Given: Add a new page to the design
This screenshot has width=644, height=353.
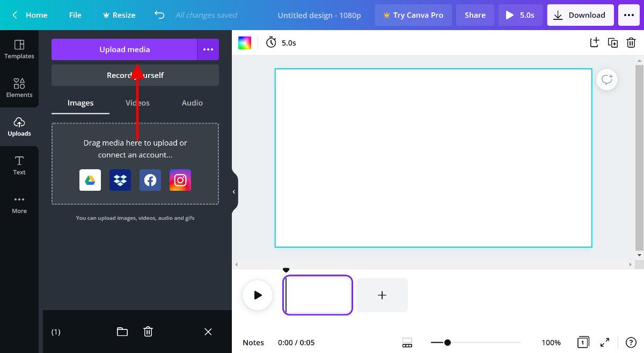Looking at the screenshot, I should tap(594, 42).
